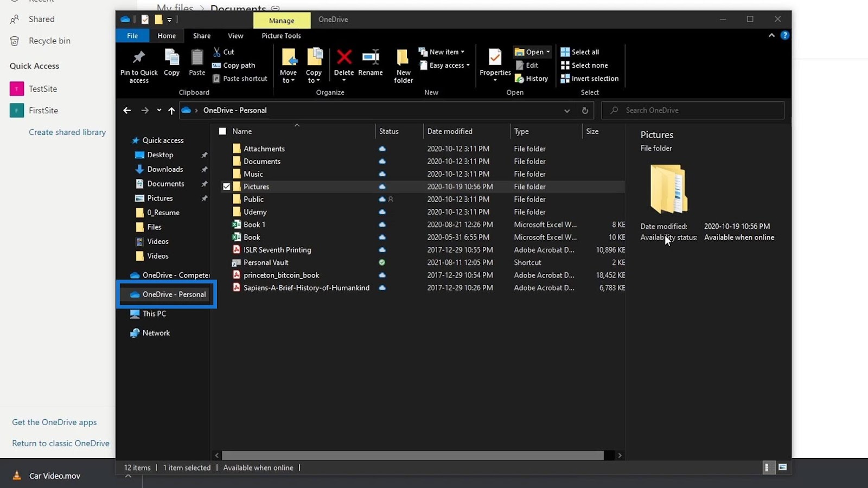This screenshot has height=488, width=868.
Task: Click the Paste button in the ribbon
Action: point(197,63)
